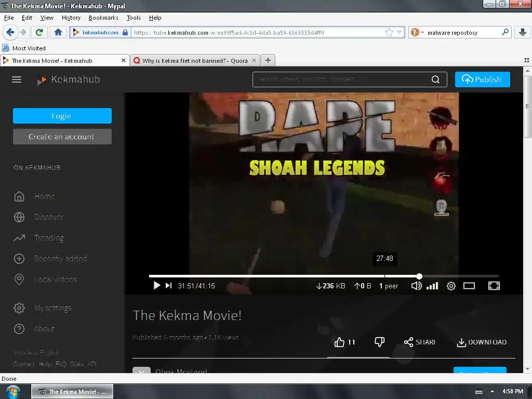This screenshot has width=532, height=399.
Task: Open the History menu
Action: (x=71, y=18)
